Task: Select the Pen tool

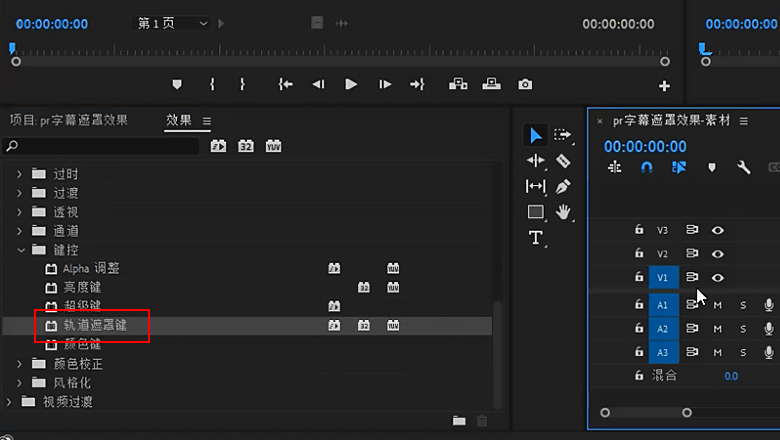Action: (x=563, y=186)
